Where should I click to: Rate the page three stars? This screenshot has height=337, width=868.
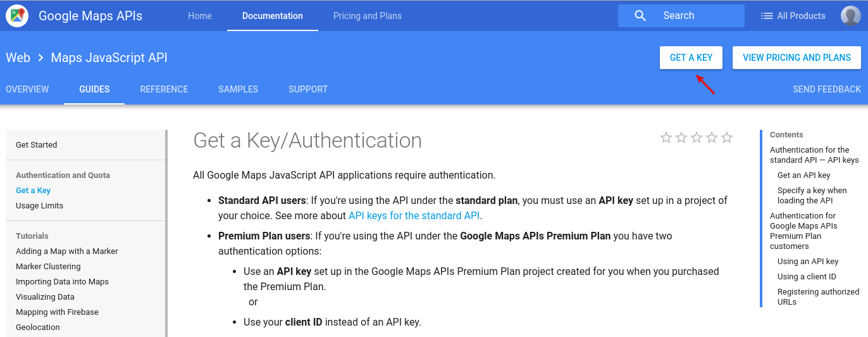point(697,137)
